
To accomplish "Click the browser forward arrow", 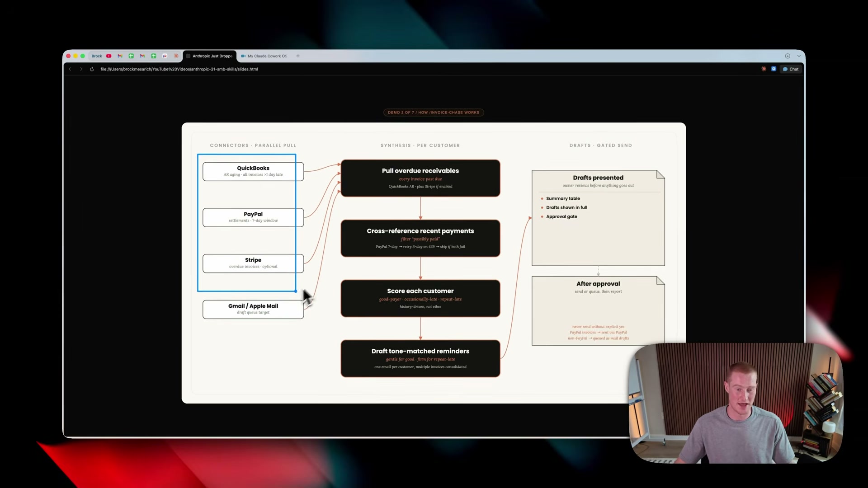I will pyautogui.click(x=81, y=69).
